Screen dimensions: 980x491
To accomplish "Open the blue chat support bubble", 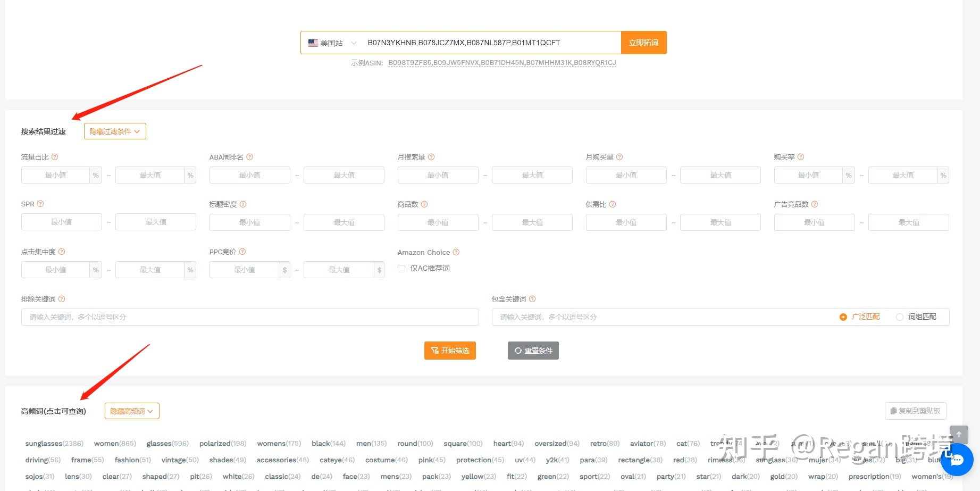I will pos(957,460).
